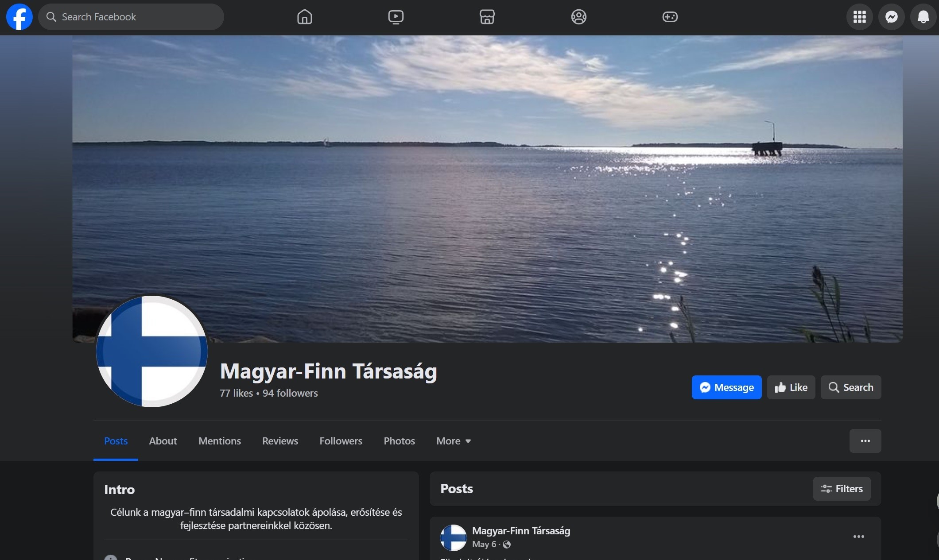This screenshot has height=560, width=939.
Task: Click the Intro heading
Action: point(119,490)
